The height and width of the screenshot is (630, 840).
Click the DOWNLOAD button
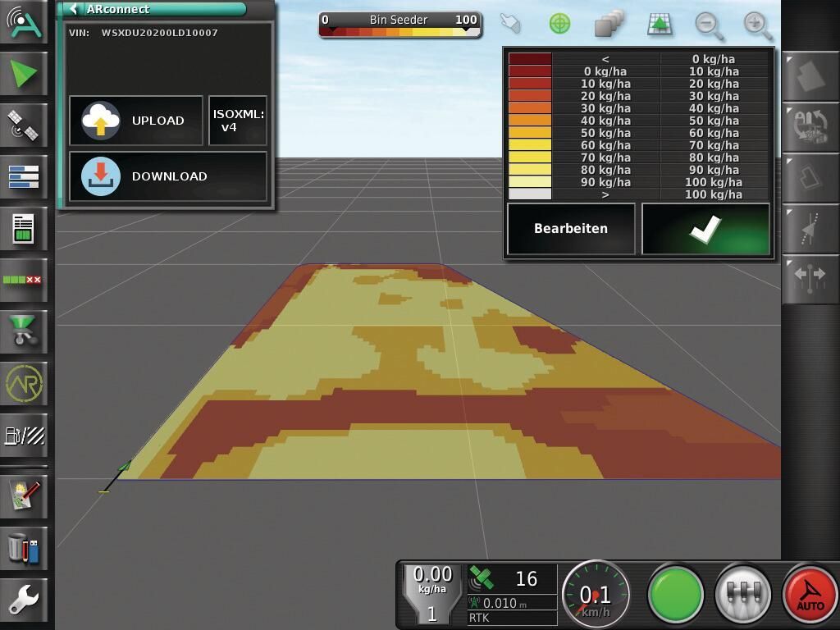click(167, 176)
